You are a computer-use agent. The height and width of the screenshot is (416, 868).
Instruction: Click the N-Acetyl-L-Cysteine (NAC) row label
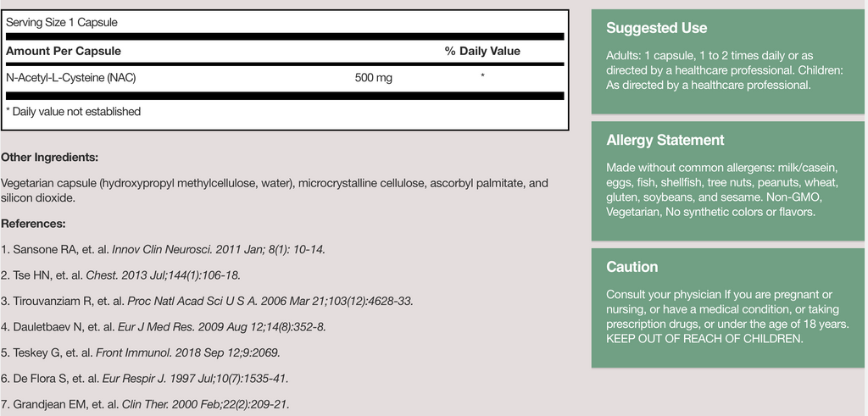[71, 77]
